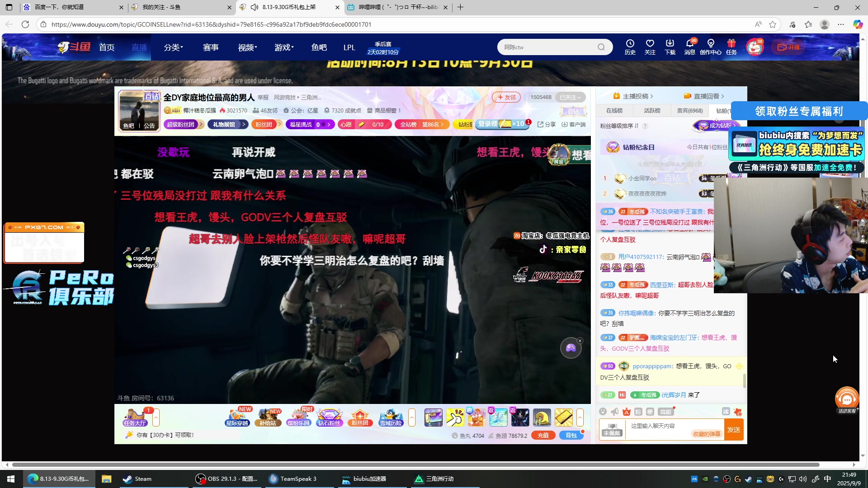Open the 星际穿越 activity icon
The height and width of the screenshot is (488, 868).
point(237,417)
